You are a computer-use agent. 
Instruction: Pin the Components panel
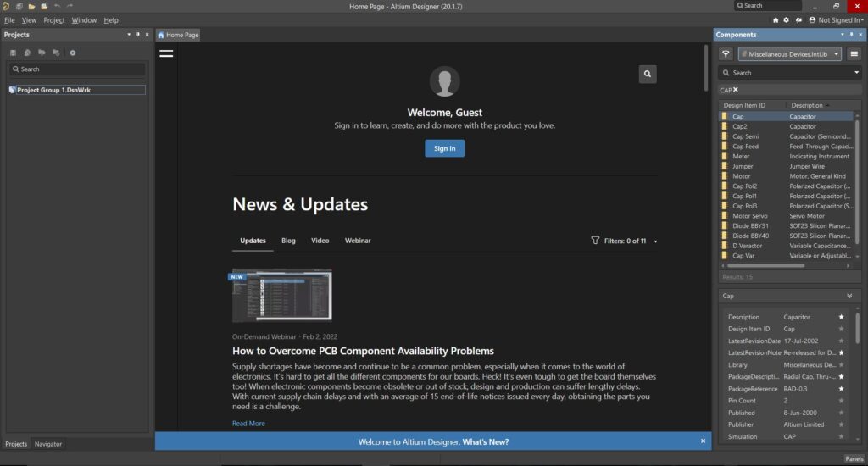(851, 34)
